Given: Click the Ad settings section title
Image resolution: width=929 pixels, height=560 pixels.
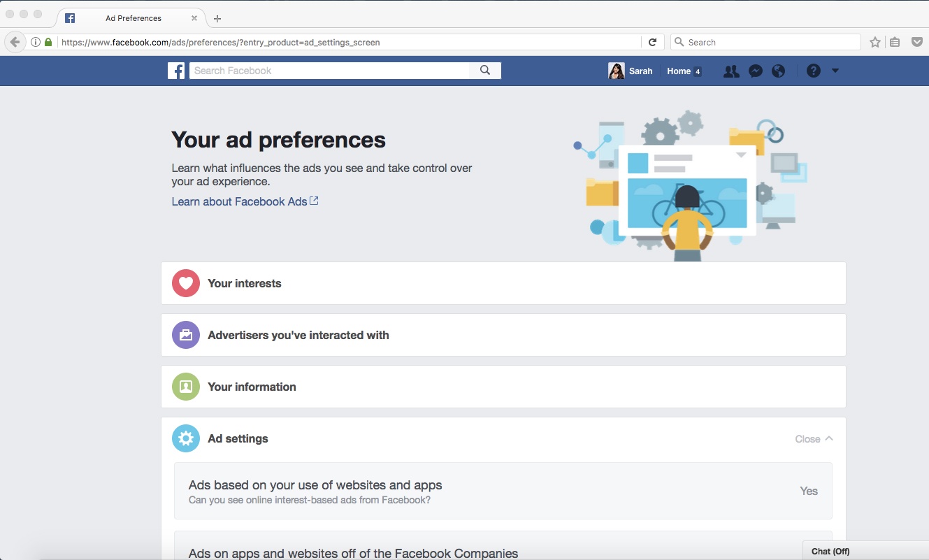Looking at the screenshot, I should click(238, 438).
